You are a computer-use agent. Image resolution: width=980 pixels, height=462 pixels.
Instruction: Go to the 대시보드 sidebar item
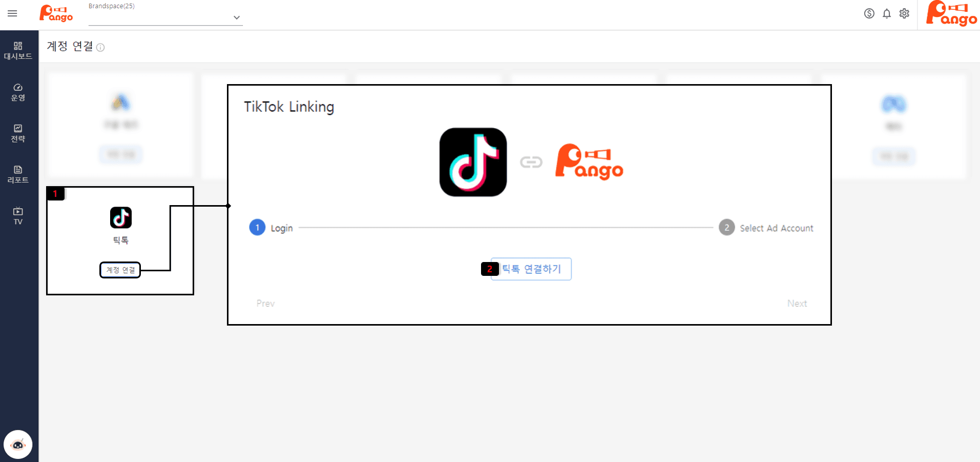click(x=18, y=51)
